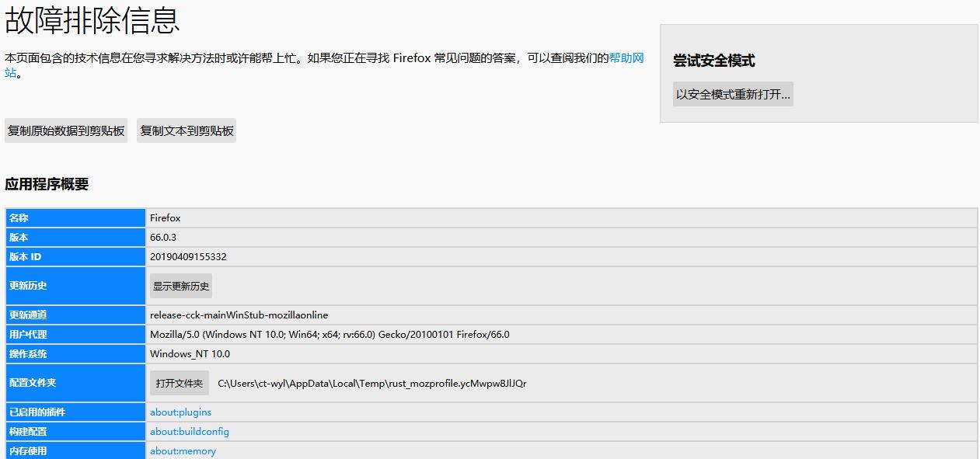
Task: Open the 帮助网站 help site link
Action: coord(626,58)
